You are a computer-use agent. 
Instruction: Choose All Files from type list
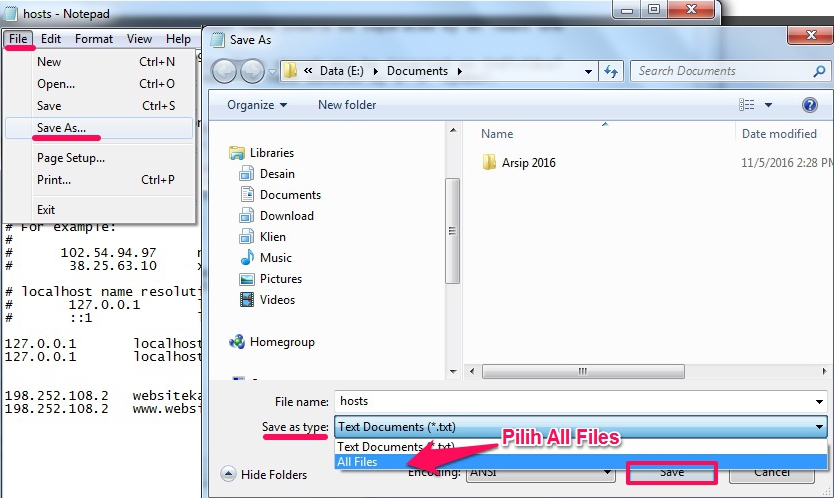(x=359, y=462)
